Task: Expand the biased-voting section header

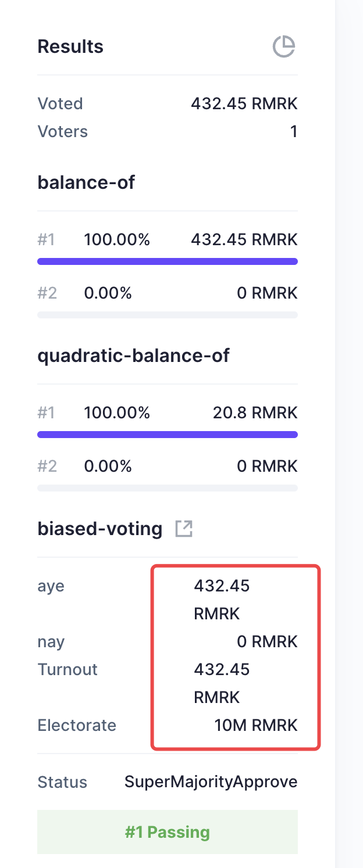Action: 99,528
